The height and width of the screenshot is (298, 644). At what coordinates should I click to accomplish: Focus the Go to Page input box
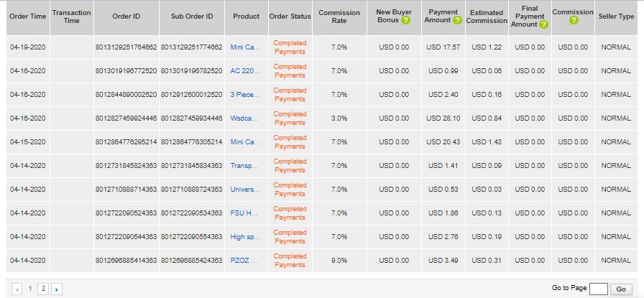(598, 289)
